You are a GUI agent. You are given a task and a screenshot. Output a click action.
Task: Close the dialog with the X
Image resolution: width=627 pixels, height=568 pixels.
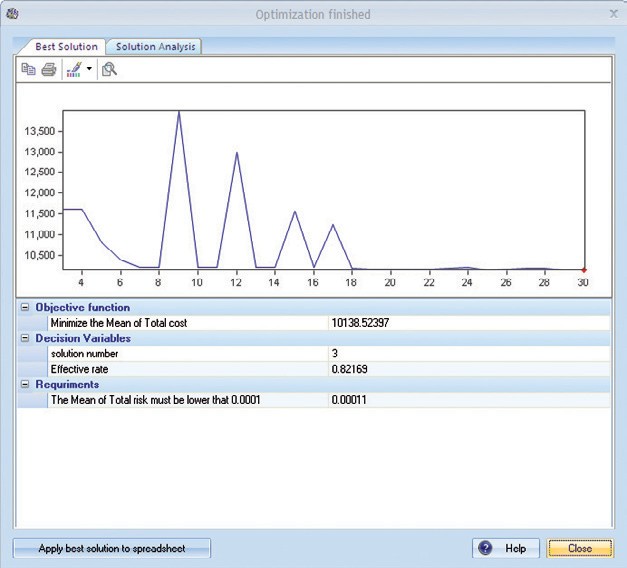click(613, 14)
